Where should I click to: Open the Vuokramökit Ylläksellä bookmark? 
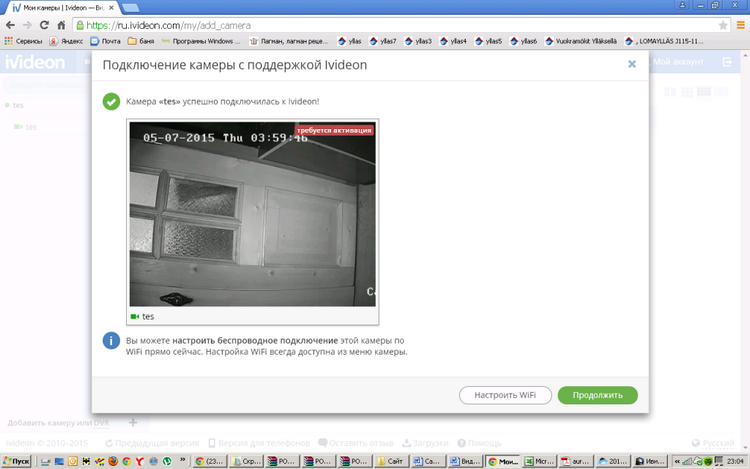click(x=581, y=41)
